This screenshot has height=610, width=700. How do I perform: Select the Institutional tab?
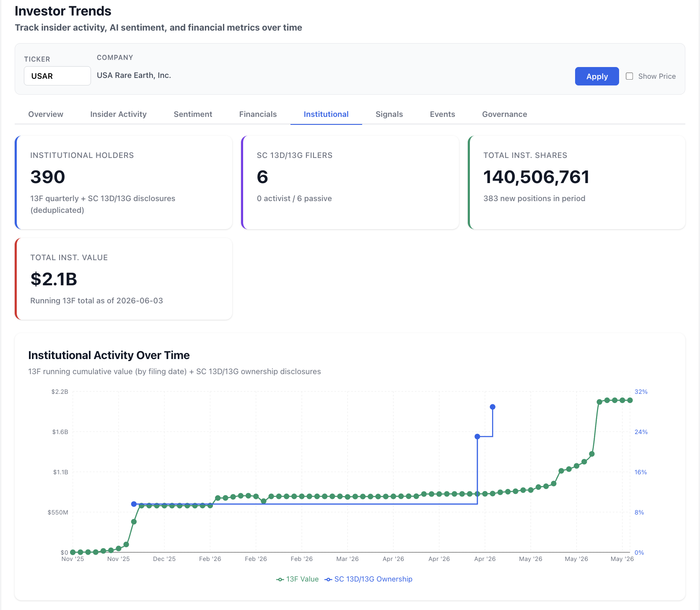pos(326,114)
